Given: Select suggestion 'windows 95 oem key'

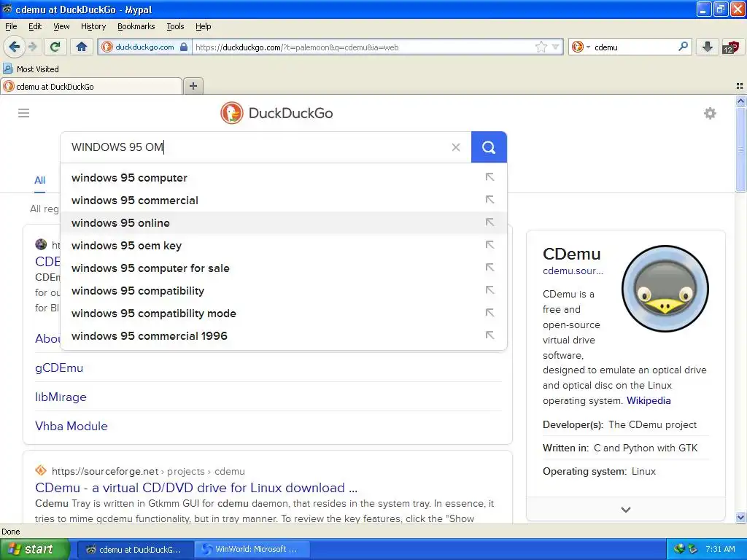Looking at the screenshot, I should coord(284,246).
